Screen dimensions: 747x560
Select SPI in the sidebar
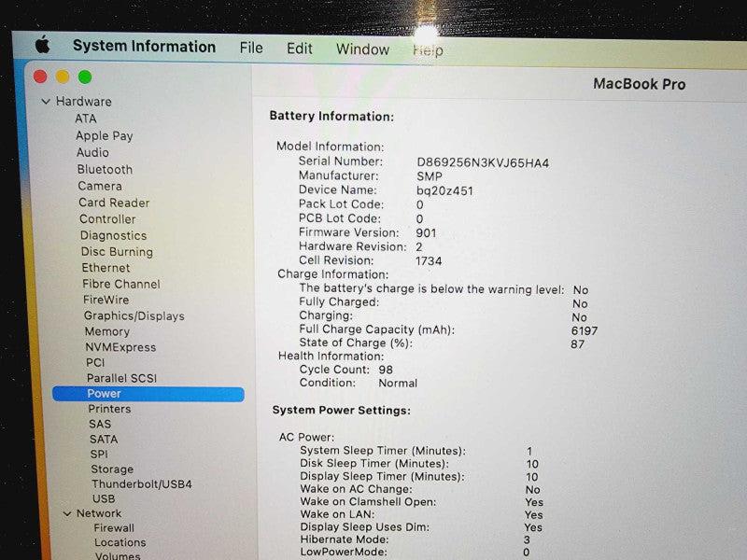pos(99,455)
